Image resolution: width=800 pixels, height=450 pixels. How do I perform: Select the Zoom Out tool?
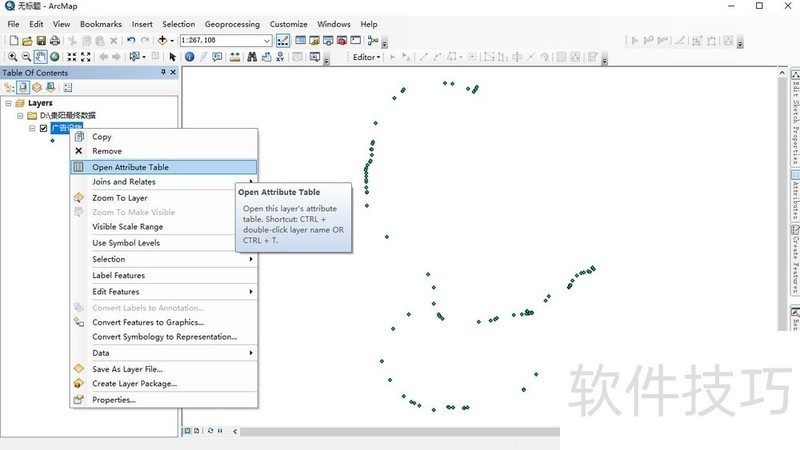26,57
